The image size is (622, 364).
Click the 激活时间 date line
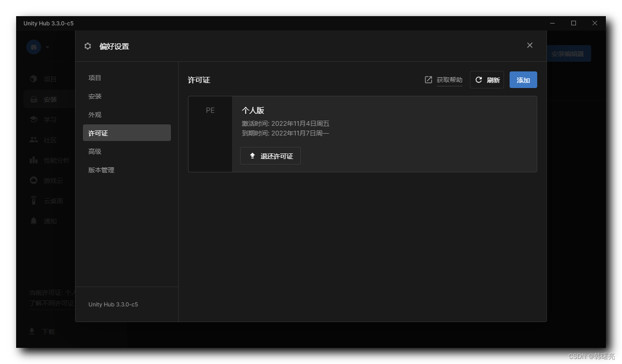point(286,123)
